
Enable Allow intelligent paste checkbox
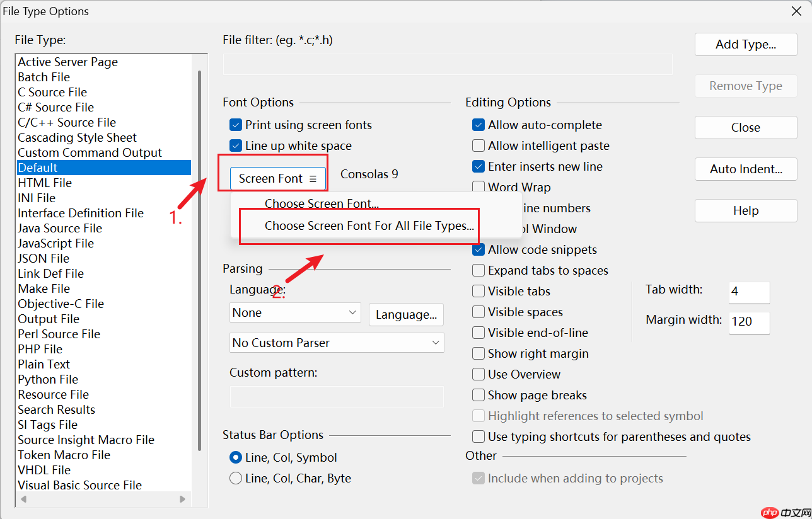478,146
